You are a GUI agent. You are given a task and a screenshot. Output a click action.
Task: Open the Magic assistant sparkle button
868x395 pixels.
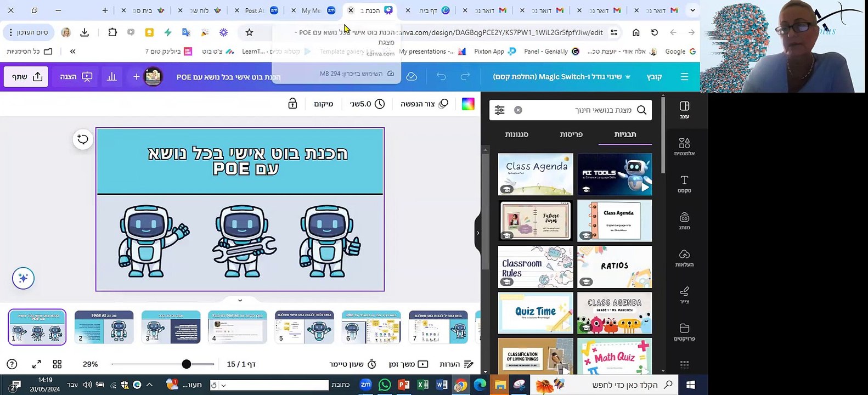tap(23, 278)
